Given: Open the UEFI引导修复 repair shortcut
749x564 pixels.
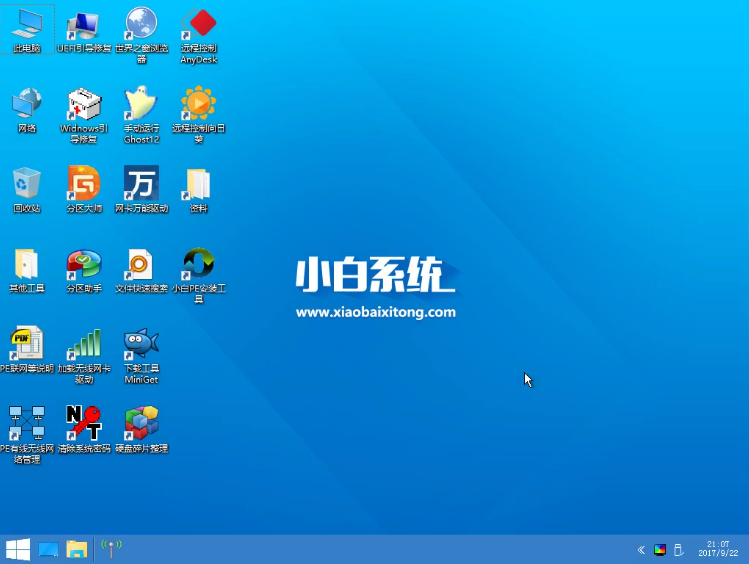Looking at the screenshot, I should (x=83, y=24).
